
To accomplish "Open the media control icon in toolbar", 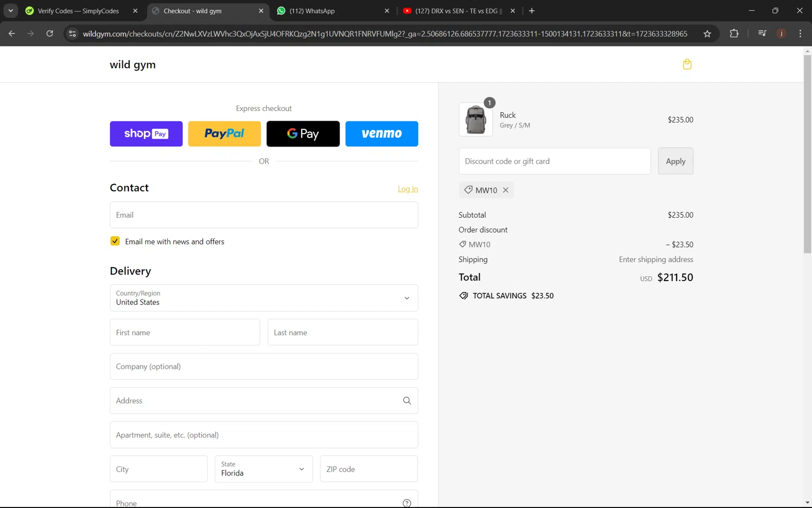I will click(762, 34).
